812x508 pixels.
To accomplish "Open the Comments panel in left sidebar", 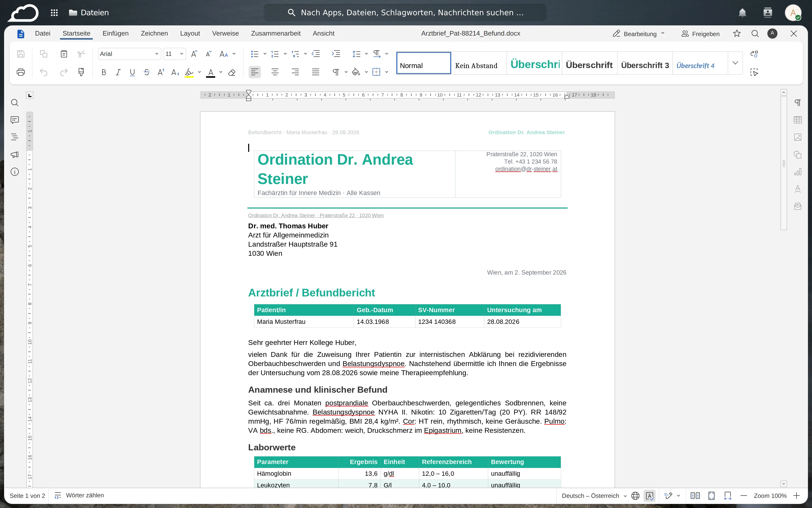I will [x=14, y=120].
